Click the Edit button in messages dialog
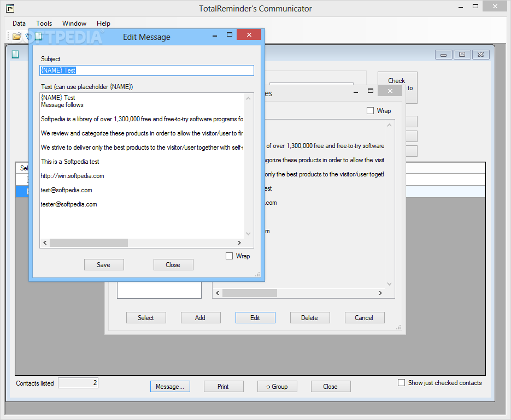This screenshot has height=420, width=511. [256, 318]
